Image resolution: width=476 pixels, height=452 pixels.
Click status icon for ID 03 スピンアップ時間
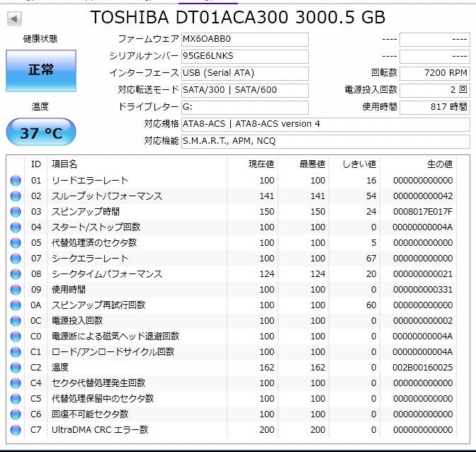coord(16,212)
